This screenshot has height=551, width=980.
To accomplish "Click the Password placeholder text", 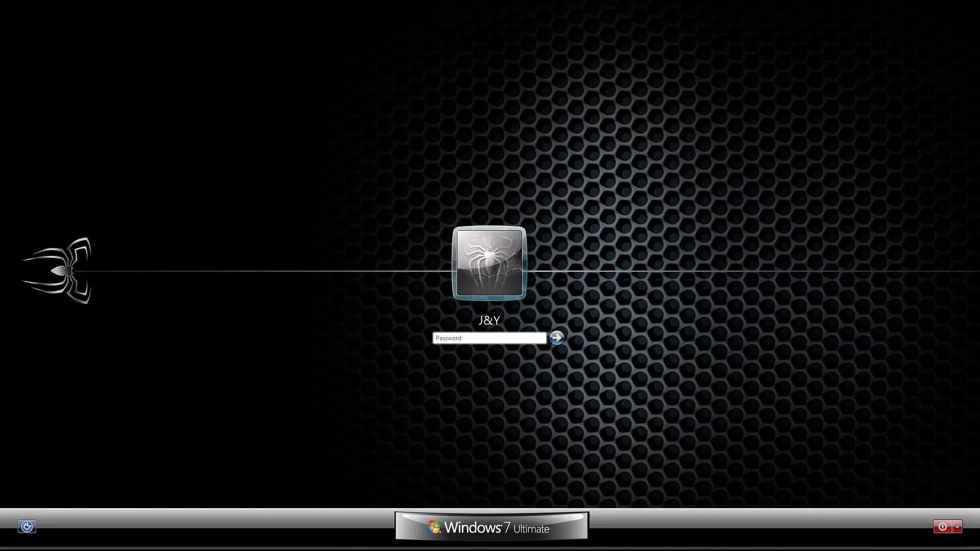I will tap(449, 338).
